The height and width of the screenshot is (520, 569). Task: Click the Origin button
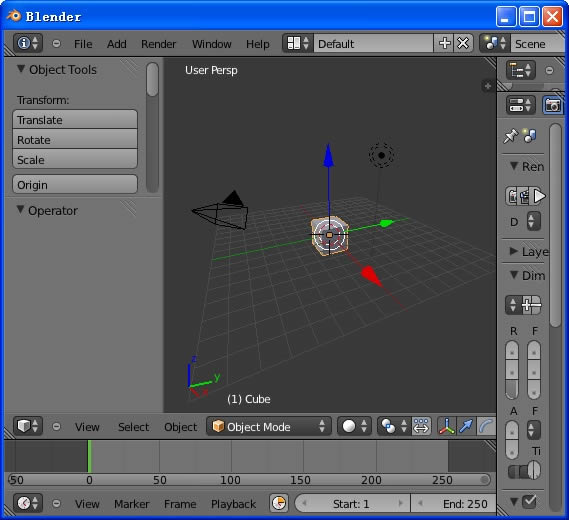tap(75, 185)
